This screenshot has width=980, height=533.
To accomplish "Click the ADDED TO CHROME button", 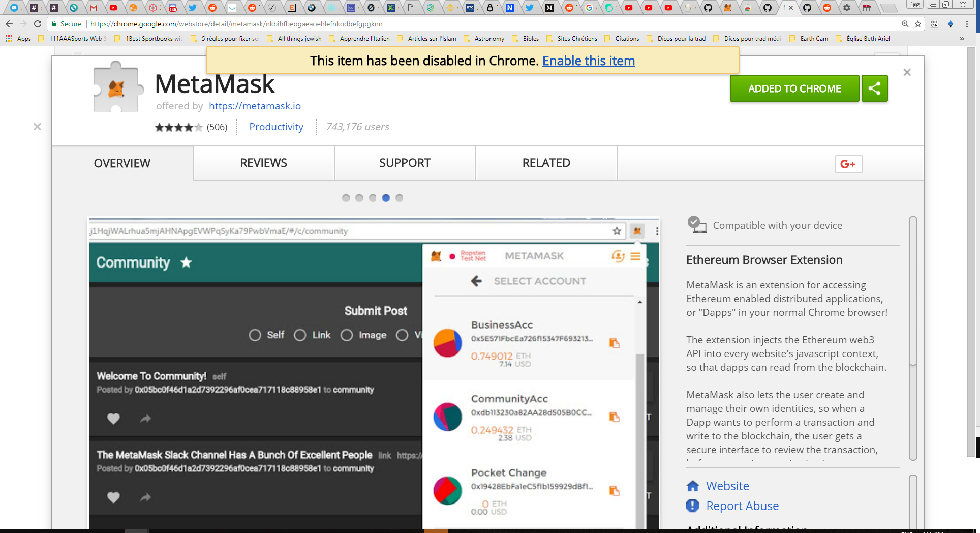I will pos(794,88).
